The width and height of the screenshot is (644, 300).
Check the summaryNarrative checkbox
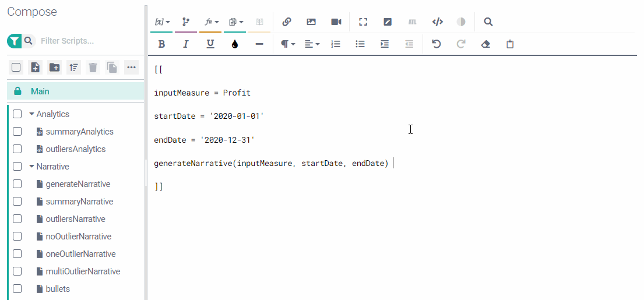17,202
